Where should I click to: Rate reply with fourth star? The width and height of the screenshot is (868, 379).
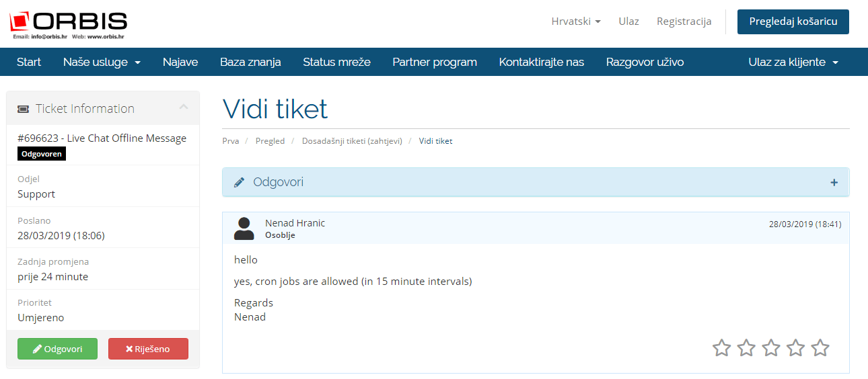pyautogui.click(x=795, y=348)
